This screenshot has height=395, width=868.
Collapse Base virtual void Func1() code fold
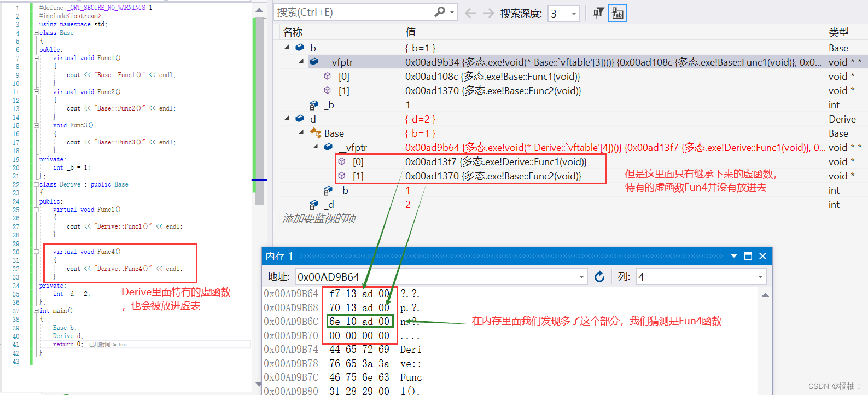[36, 58]
